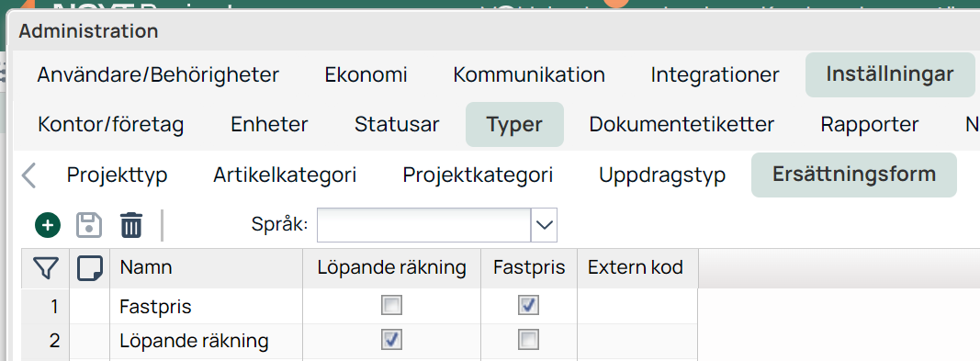Viewport: 980px width, 361px height.
Task: Go back using the left chevron arrow
Action: click(x=28, y=175)
